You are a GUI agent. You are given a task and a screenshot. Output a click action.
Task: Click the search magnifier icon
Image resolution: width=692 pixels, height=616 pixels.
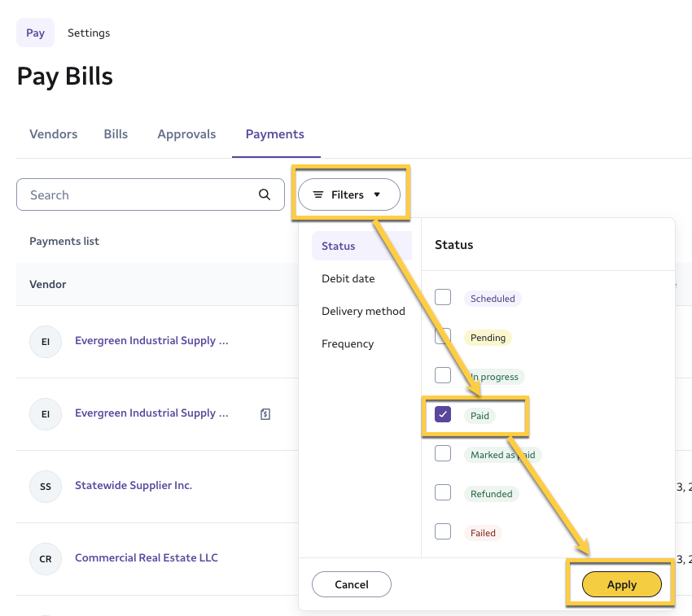coord(264,194)
